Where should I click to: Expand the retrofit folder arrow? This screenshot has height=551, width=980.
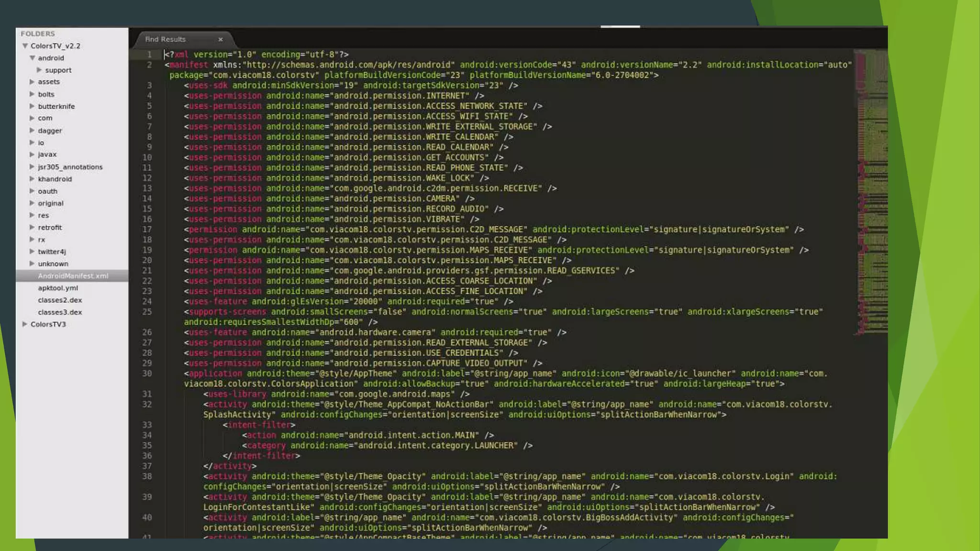[32, 227]
